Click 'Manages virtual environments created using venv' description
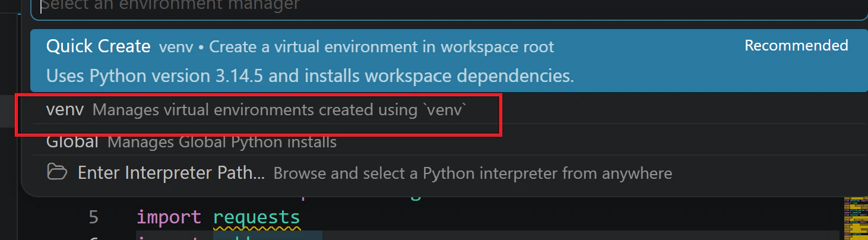Screen dimensions: 868x240 coord(280,110)
